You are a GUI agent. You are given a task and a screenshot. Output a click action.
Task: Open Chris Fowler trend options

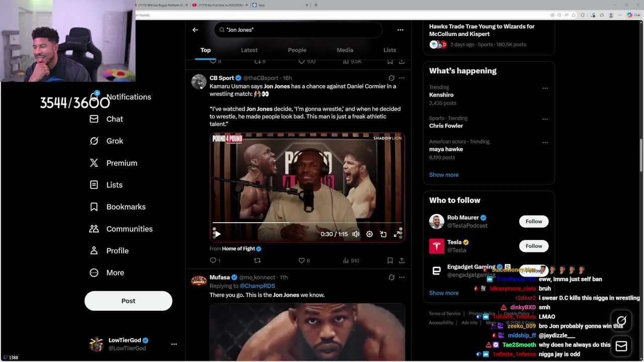tap(545, 119)
